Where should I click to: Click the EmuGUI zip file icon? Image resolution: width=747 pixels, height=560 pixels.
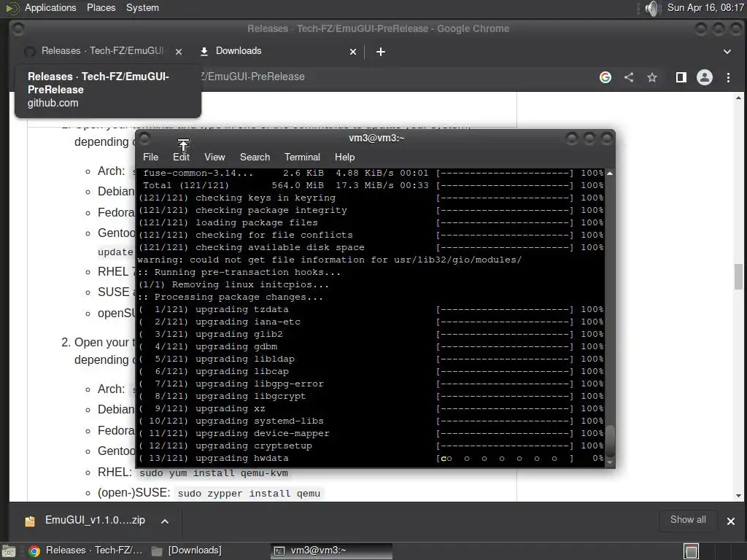29,521
